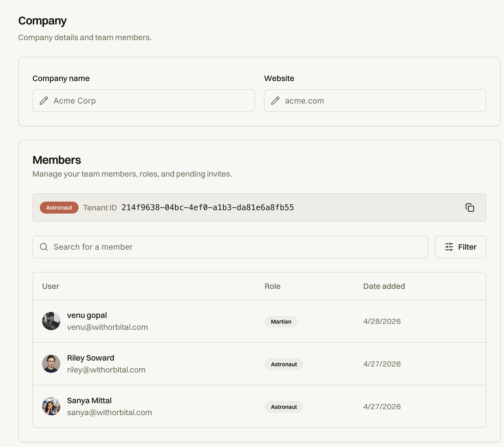Edit the acme.com website field
The height and width of the screenshot is (447, 504).
click(375, 101)
